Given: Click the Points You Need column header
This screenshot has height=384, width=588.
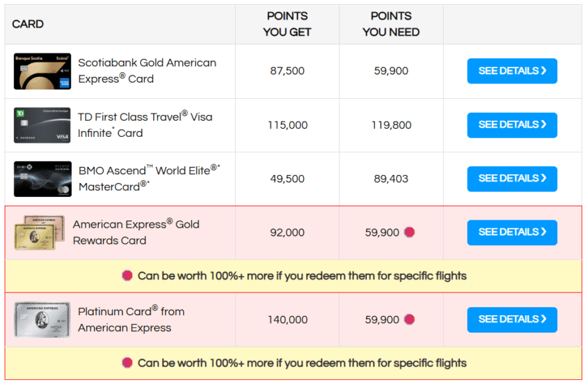Looking at the screenshot, I should click(x=391, y=24).
